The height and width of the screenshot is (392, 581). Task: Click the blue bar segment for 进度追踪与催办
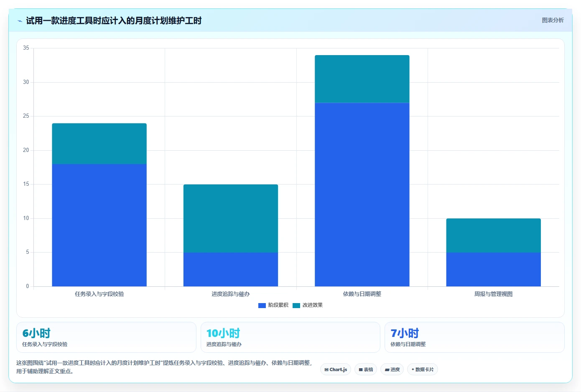click(231, 269)
